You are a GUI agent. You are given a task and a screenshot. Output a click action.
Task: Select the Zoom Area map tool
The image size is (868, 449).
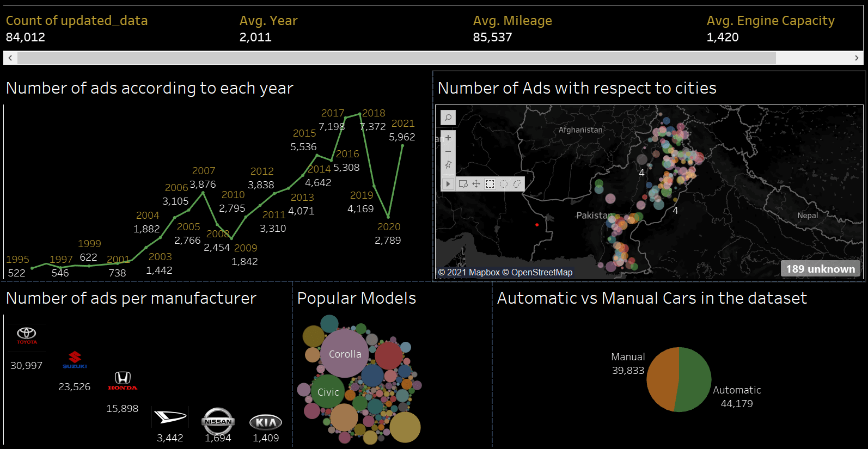click(463, 184)
